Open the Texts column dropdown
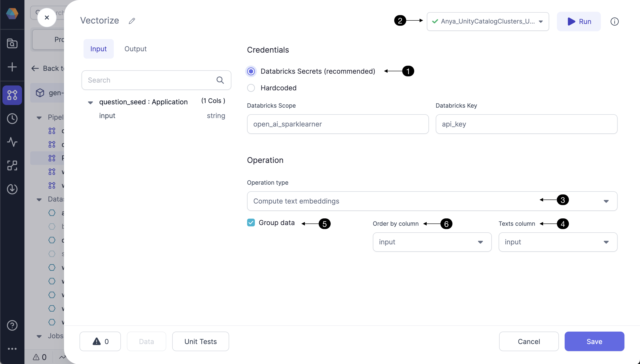 (x=558, y=242)
